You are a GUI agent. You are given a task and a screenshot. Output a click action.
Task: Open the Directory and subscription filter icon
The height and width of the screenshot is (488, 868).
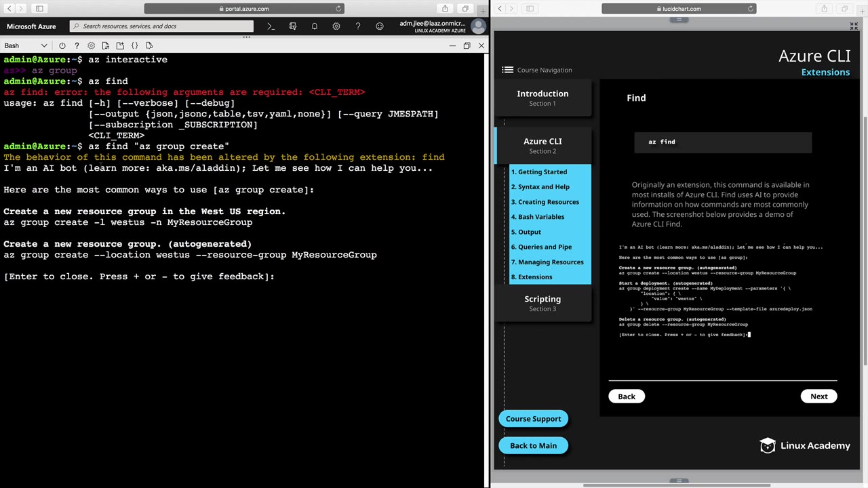(293, 26)
